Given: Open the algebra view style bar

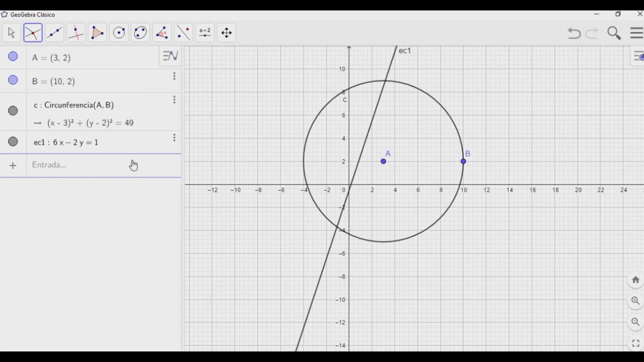Looking at the screenshot, I should pos(171,56).
